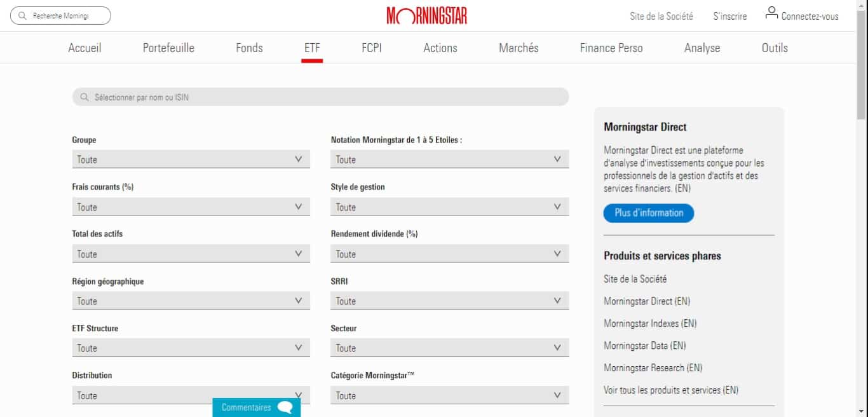The width and height of the screenshot is (868, 417).
Task: Click the Commentaires speech bubble icon
Action: click(x=285, y=407)
